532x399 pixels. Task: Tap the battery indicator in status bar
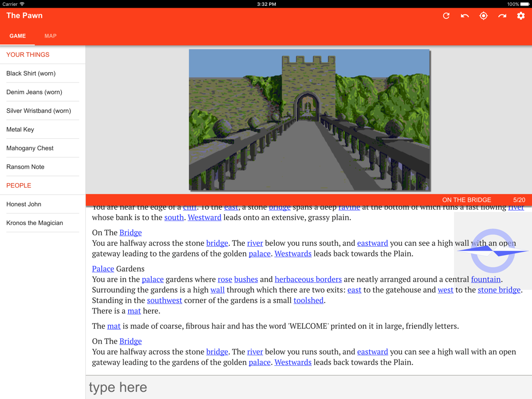coord(525,4)
